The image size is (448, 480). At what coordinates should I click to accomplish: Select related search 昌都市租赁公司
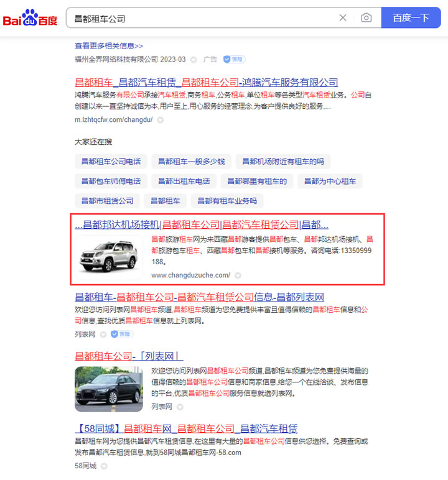107,201
